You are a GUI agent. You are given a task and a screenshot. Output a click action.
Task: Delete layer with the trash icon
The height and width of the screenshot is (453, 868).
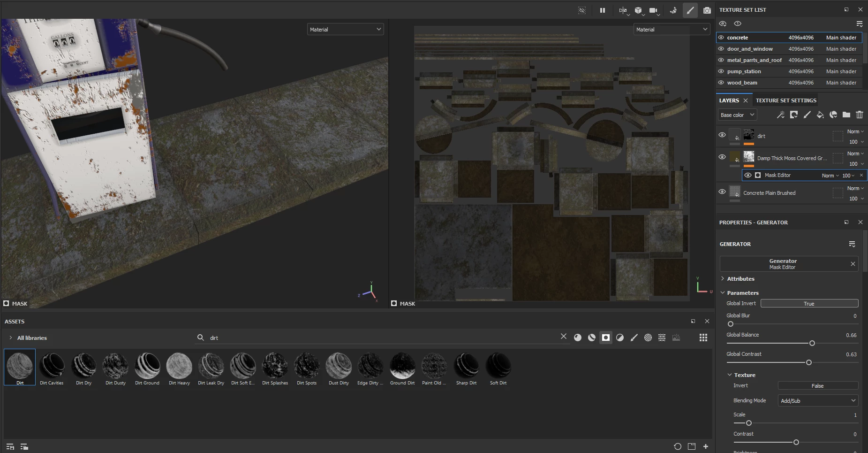[860, 115]
